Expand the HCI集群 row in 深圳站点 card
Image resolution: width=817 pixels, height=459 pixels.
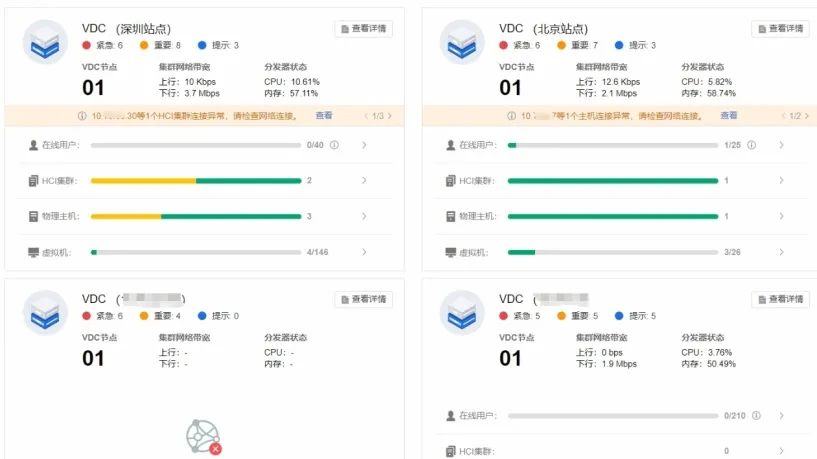point(364,181)
